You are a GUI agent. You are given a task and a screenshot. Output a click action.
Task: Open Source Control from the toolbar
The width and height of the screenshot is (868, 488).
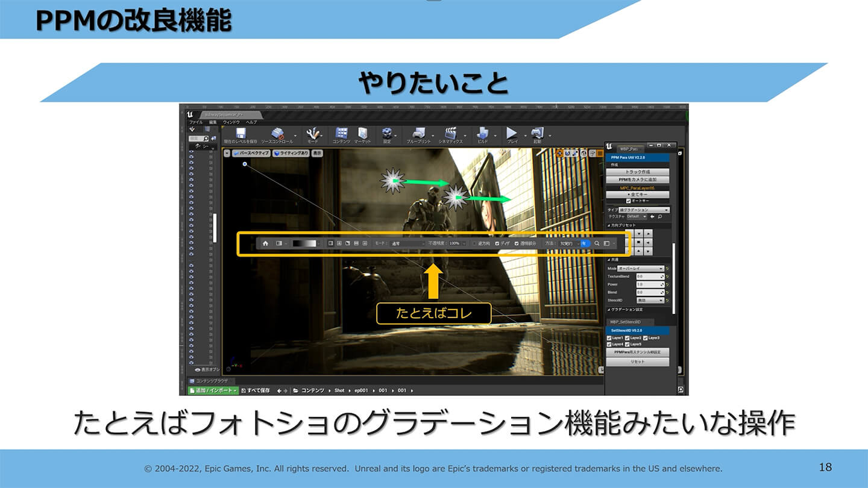point(277,133)
